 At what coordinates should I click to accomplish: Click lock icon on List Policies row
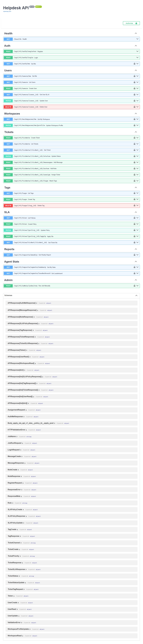click(134, 218)
